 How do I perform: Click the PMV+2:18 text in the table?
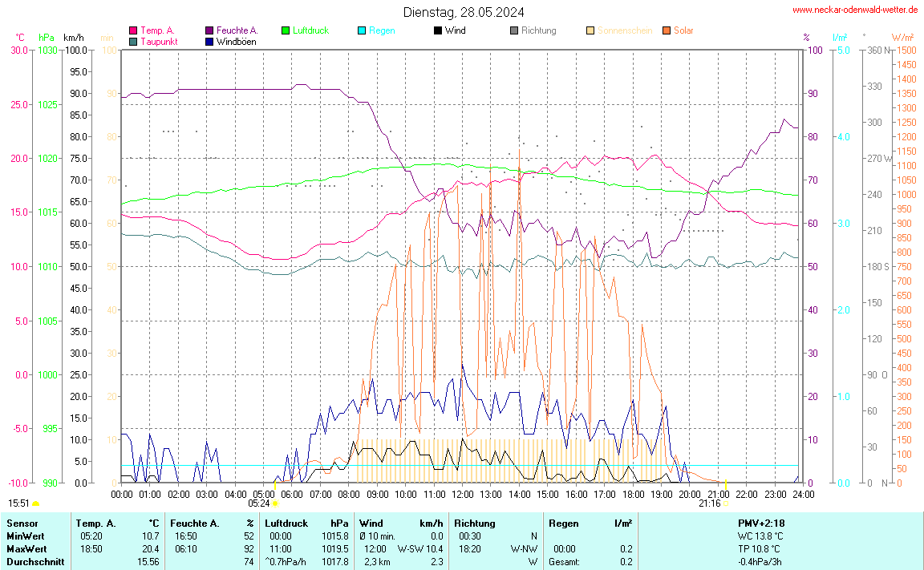pyautogui.click(x=760, y=524)
